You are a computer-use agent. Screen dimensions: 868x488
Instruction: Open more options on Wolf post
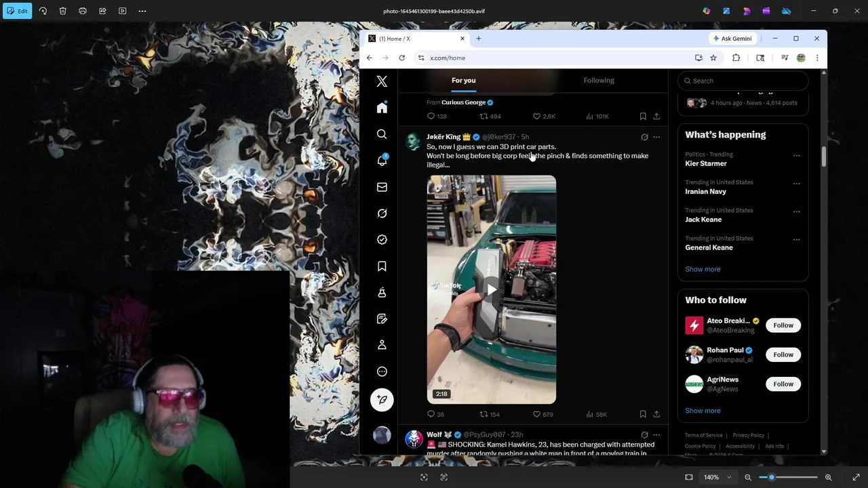coord(656,434)
